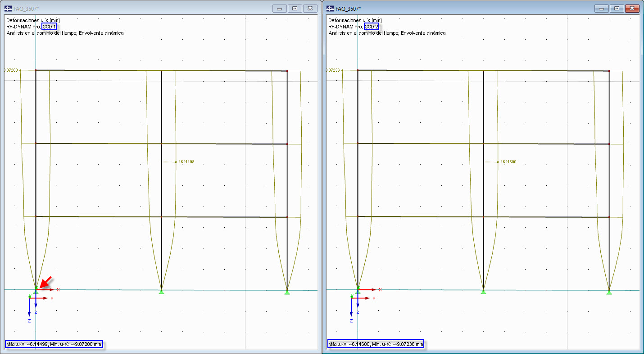This screenshot has height=354, width=644.
Task: Click the "Análisis en el dominio del tiempo" line in the CCD 2 window
Action: pyautogui.click(x=387, y=33)
